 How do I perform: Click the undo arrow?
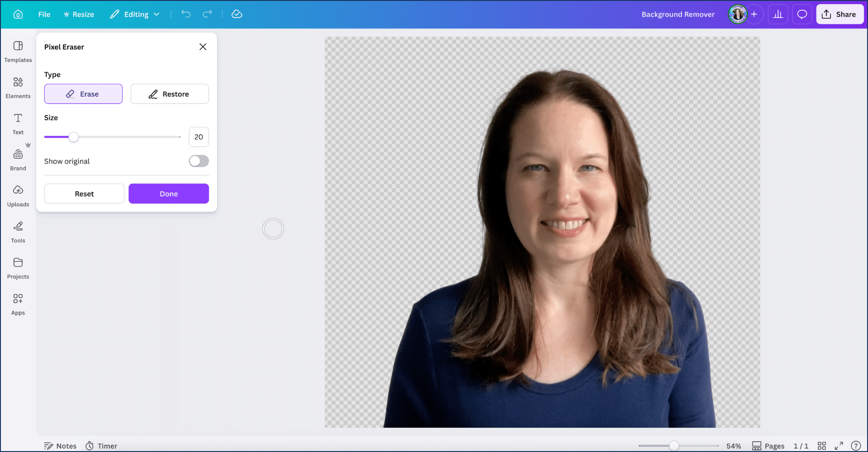(186, 14)
